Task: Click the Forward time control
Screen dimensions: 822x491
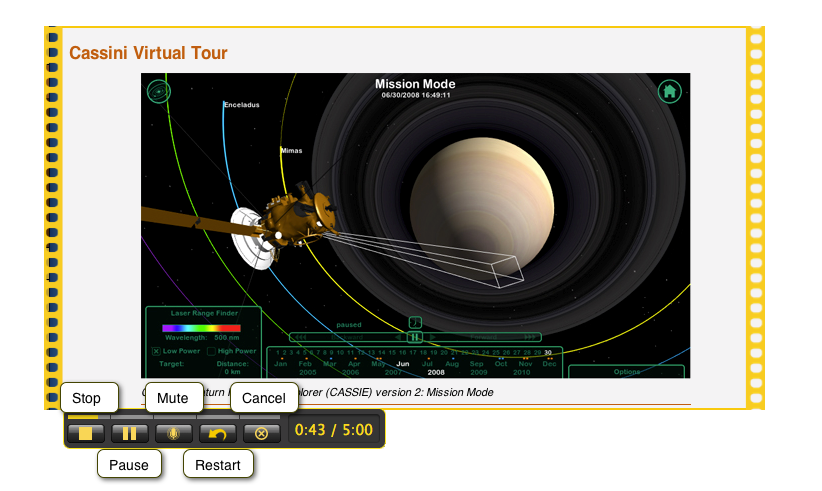Action: (490, 337)
